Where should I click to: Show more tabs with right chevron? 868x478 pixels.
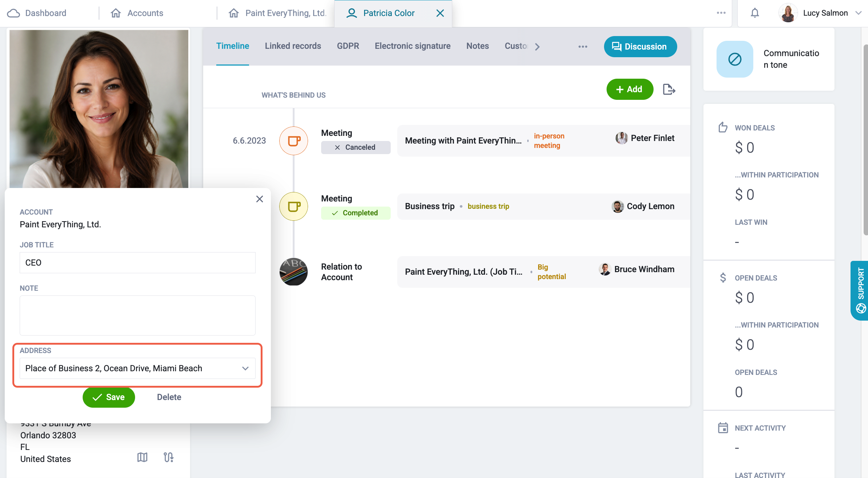coord(537,47)
